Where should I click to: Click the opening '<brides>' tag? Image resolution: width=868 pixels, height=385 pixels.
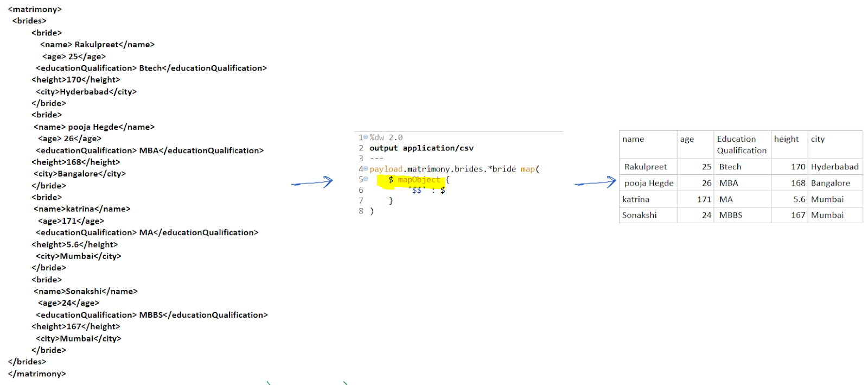29,21
